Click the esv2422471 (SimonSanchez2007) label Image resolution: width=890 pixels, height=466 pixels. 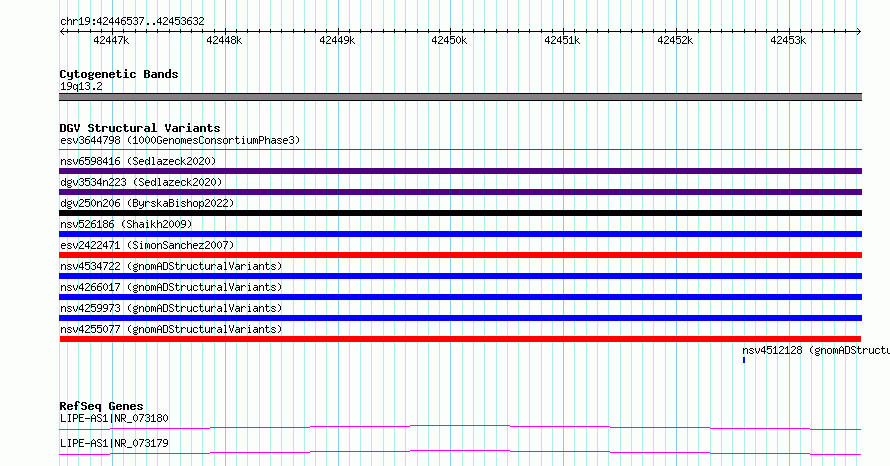click(147, 245)
